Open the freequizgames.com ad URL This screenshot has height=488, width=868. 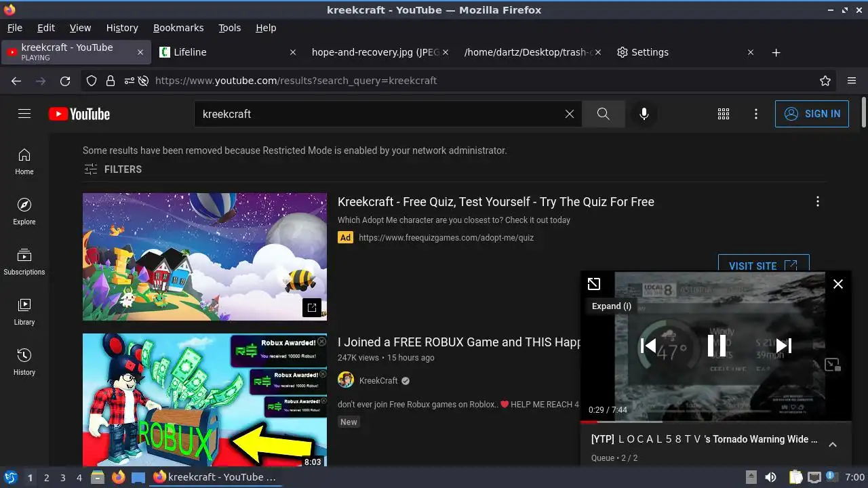446,238
